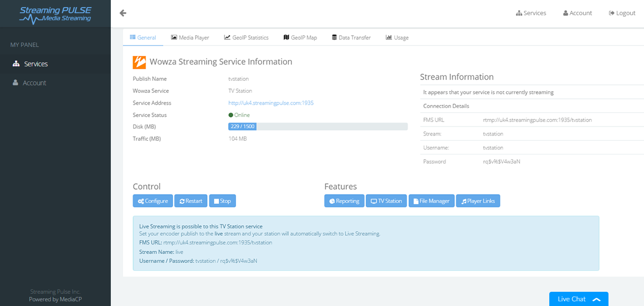The width and height of the screenshot is (644, 306).
Task: Click the Configure button
Action: pos(153,201)
